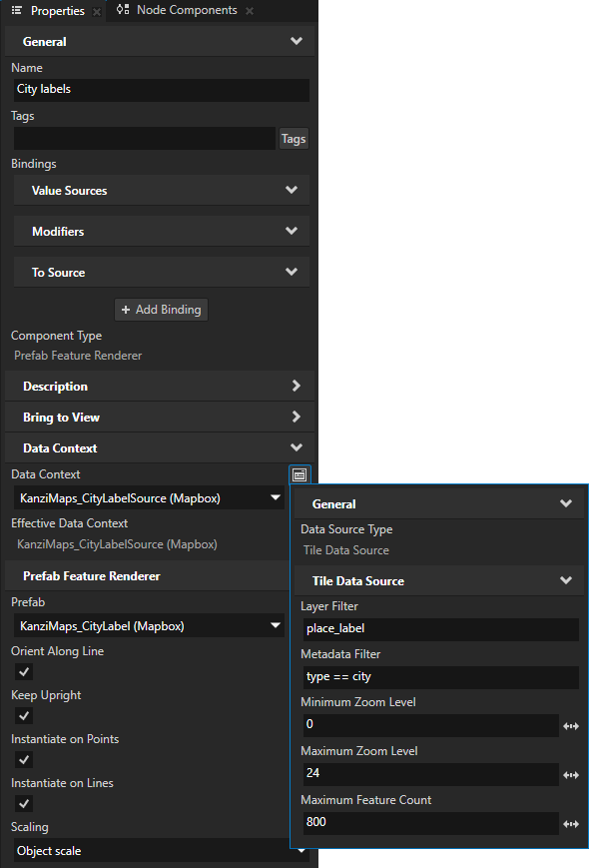Viewport: 589px width, 868px height.
Task: Open the Data Context editor icon
Action: [298, 474]
